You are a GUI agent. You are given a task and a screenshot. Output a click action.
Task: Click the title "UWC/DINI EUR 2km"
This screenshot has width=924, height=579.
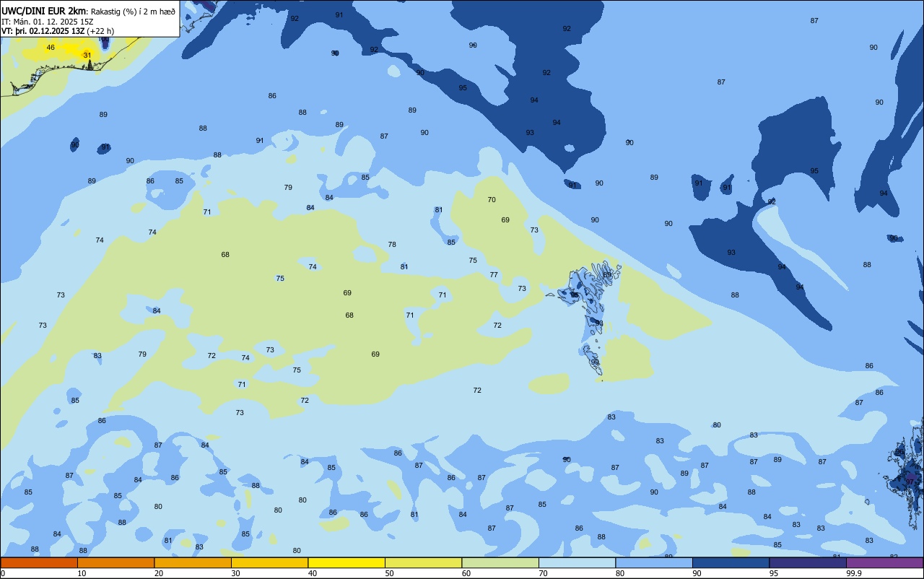click(x=43, y=11)
